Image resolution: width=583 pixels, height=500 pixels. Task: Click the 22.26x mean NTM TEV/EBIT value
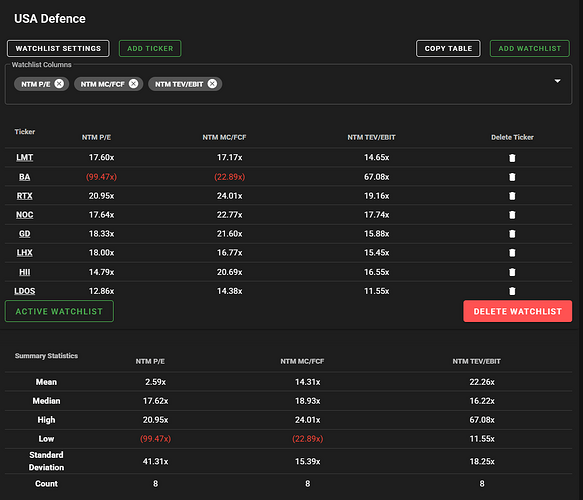pos(482,382)
